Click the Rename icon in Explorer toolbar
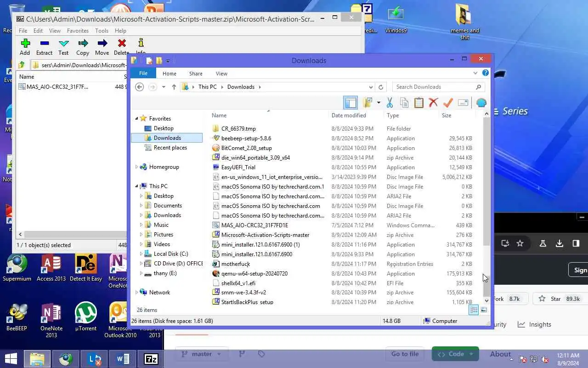Viewport: 588px width, 368px height. tap(463, 103)
